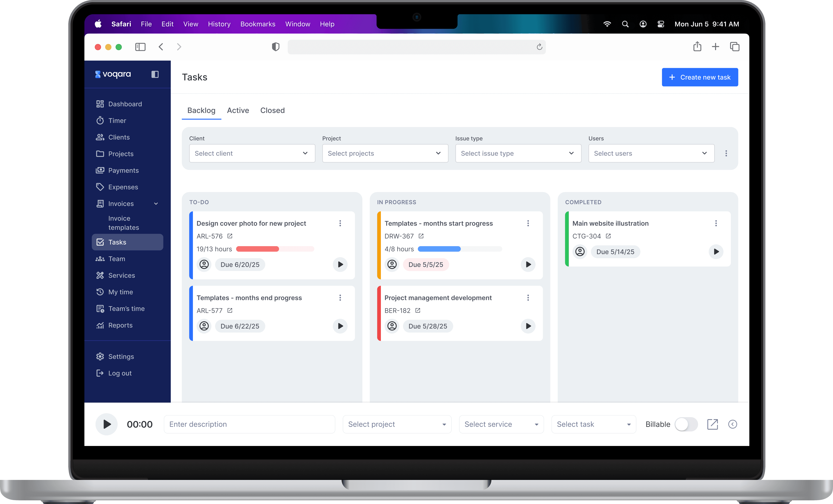The image size is (833, 504).
Task: Open timer pop-out window icon
Action: tap(712, 424)
